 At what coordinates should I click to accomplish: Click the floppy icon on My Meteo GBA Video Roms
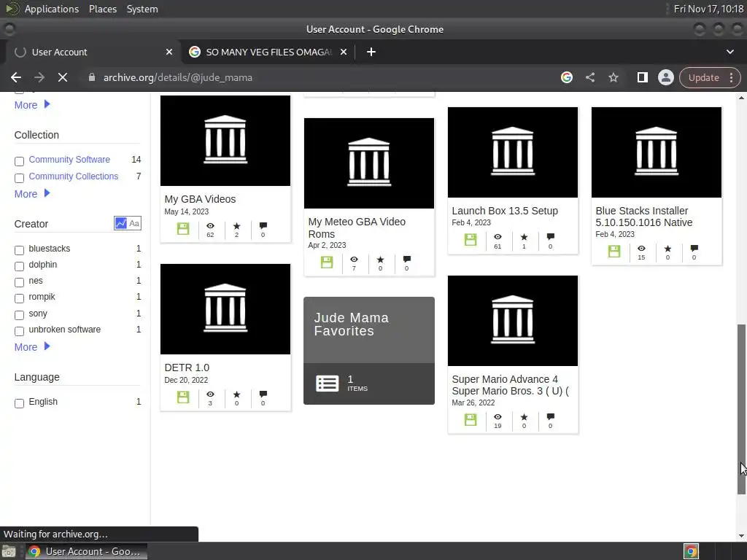tap(327, 262)
